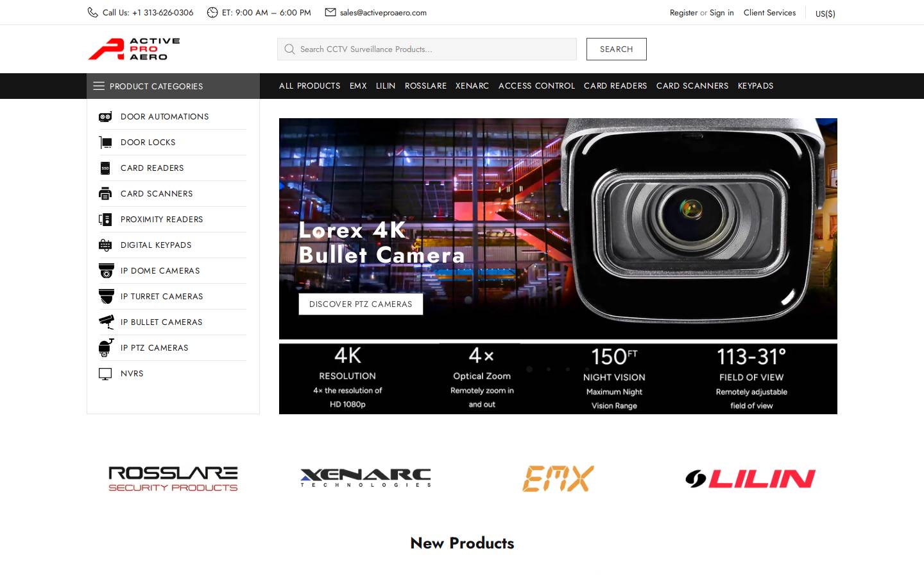Click the Door Locks category icon
The image size is (924, 578).
click(x=106, y=142)
